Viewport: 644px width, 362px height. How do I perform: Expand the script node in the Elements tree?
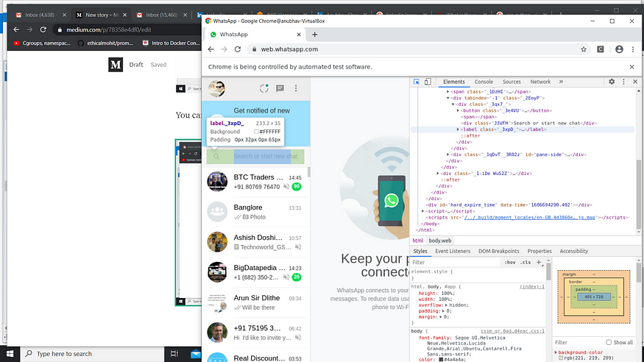click(x=422, y=211)
